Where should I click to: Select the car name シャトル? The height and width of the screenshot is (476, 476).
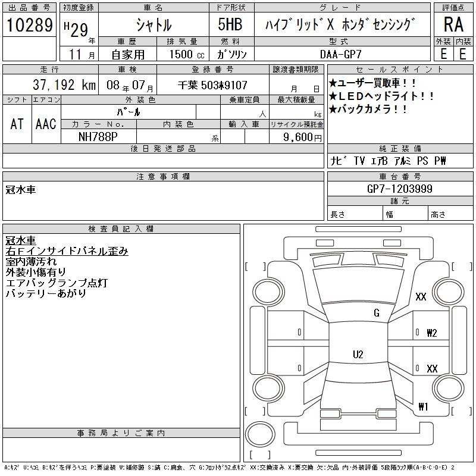(154, 24)
